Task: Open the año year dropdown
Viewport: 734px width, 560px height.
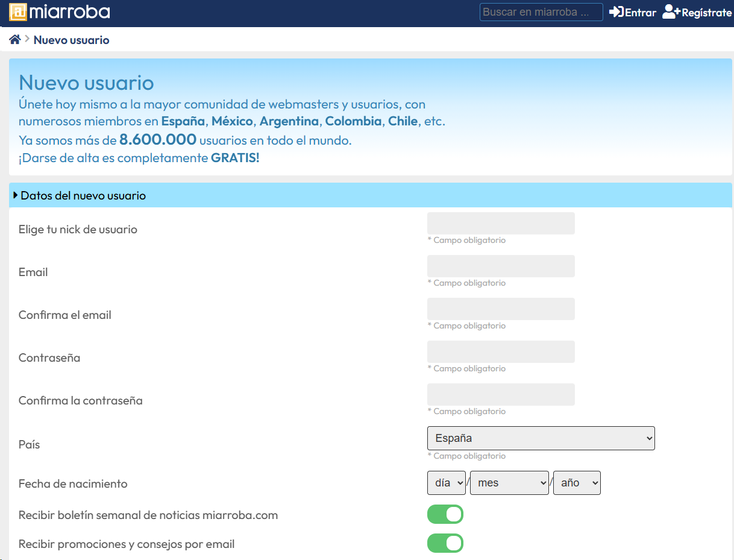Action: (x=577, y=483)
